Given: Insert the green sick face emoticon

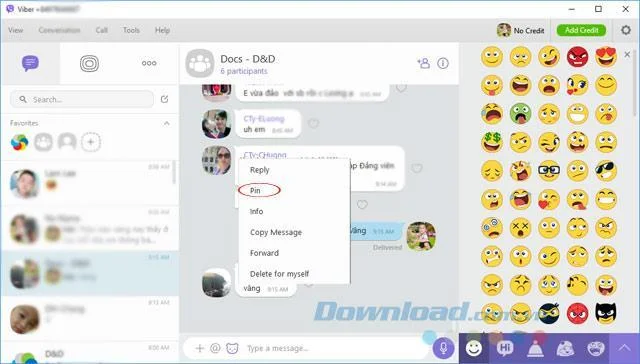Looking at the screenshot, I should coord(520,113).
